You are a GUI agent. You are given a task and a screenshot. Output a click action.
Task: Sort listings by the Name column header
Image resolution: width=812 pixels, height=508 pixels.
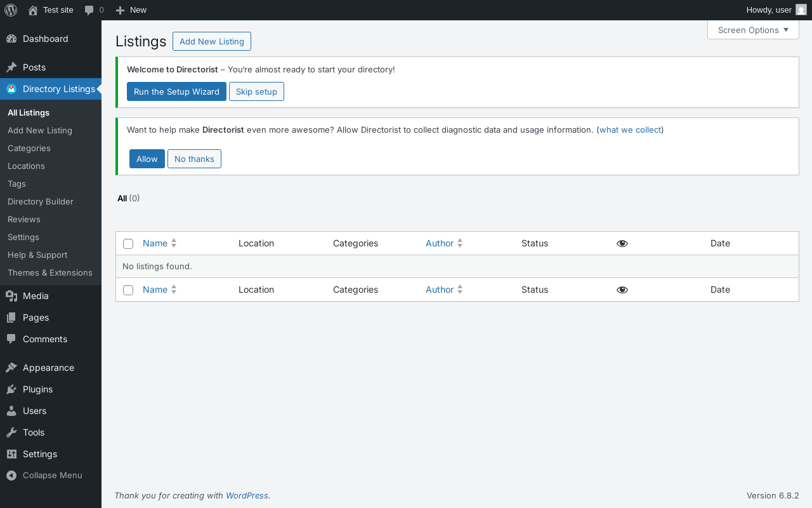155,243
